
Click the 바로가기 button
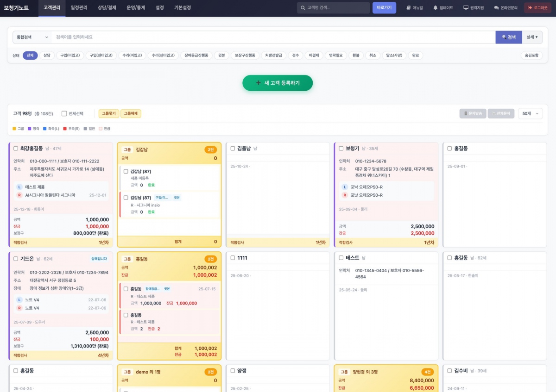click(x=384, y=8)
